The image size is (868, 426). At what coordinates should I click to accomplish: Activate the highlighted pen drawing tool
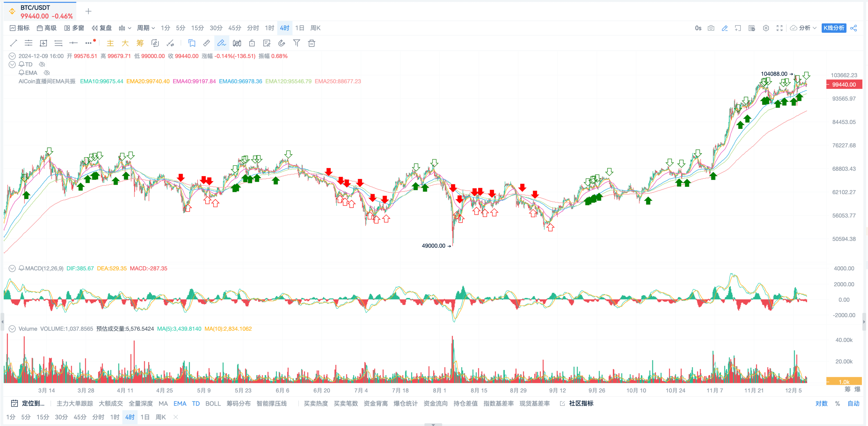(221, 43)
